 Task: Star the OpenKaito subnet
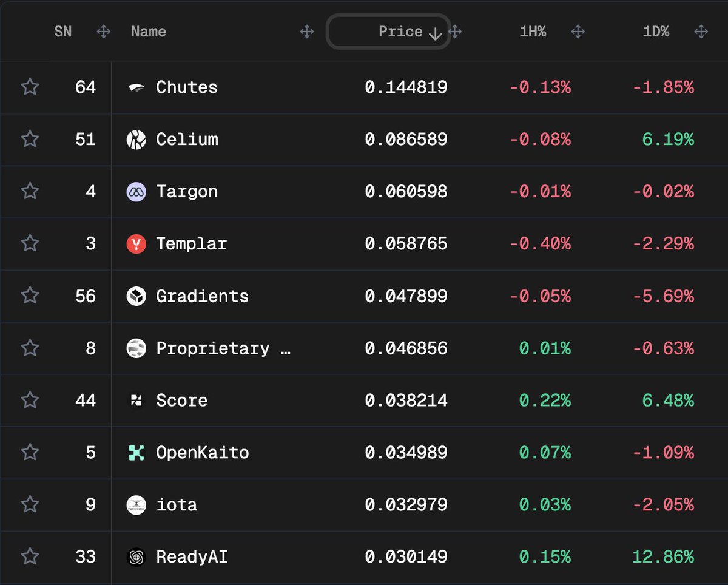pos(30,452)
